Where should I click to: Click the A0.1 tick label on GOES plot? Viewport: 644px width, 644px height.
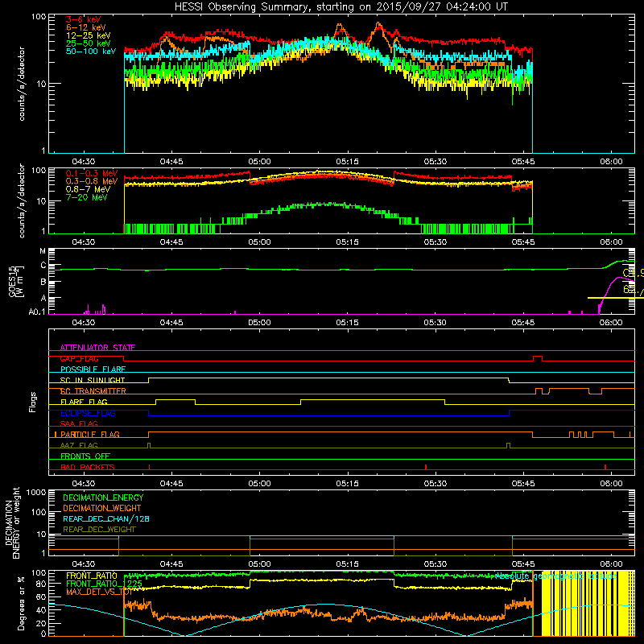pos(37,312)
